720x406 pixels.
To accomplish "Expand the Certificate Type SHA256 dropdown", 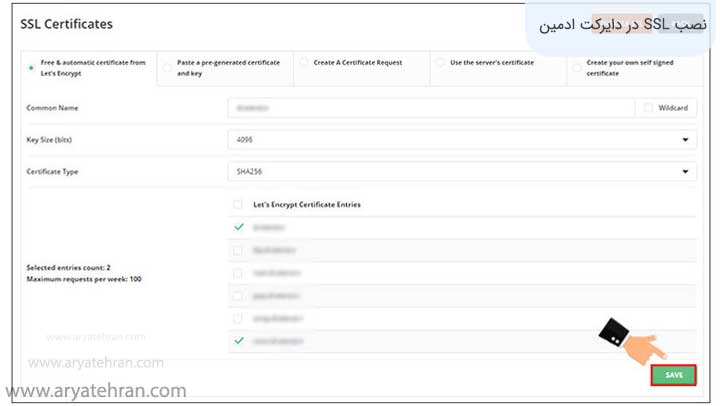I will point(461,172).
